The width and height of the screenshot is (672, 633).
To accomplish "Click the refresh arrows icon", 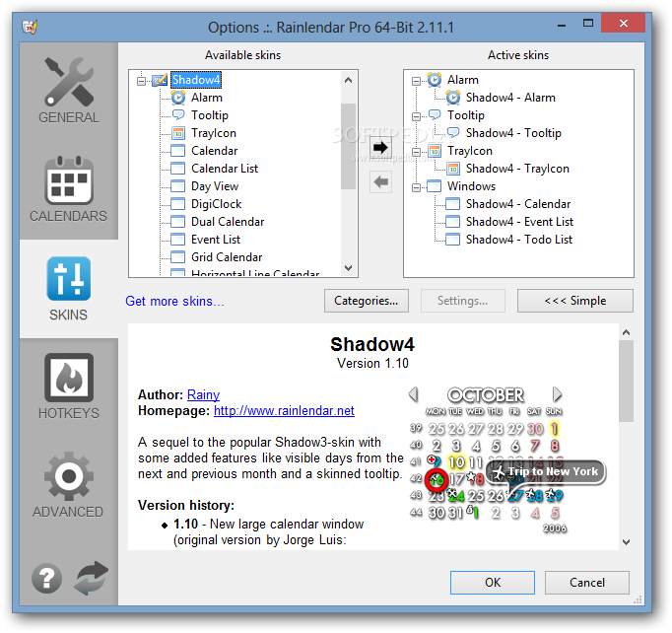I will (x=91, y=578).
